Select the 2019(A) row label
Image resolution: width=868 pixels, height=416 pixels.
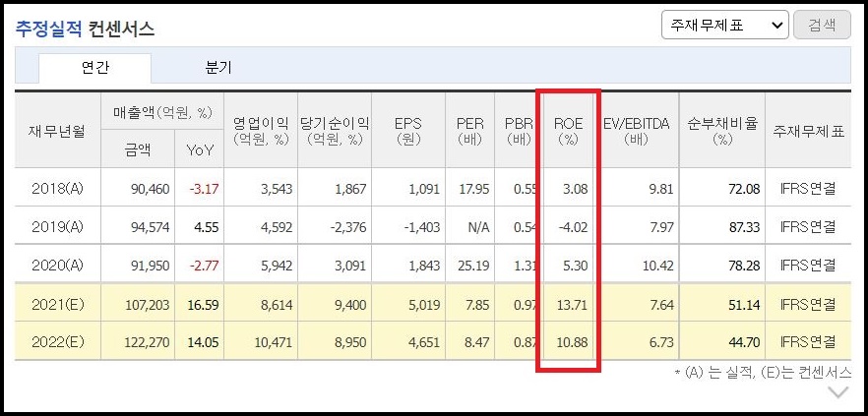(57, 227)
